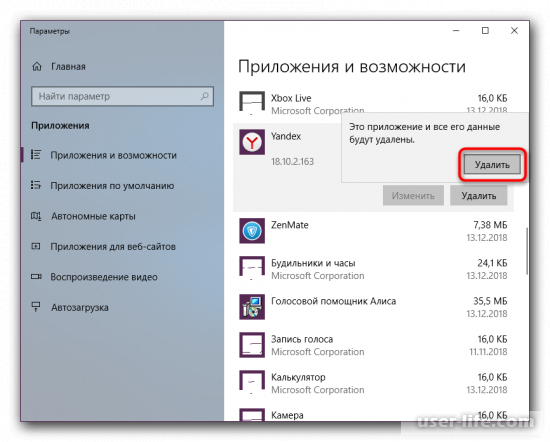Click the Приложения по умолчанию sidebar icon
The height and width of the screenshot is (442, 550).
[x=36, y=185]
